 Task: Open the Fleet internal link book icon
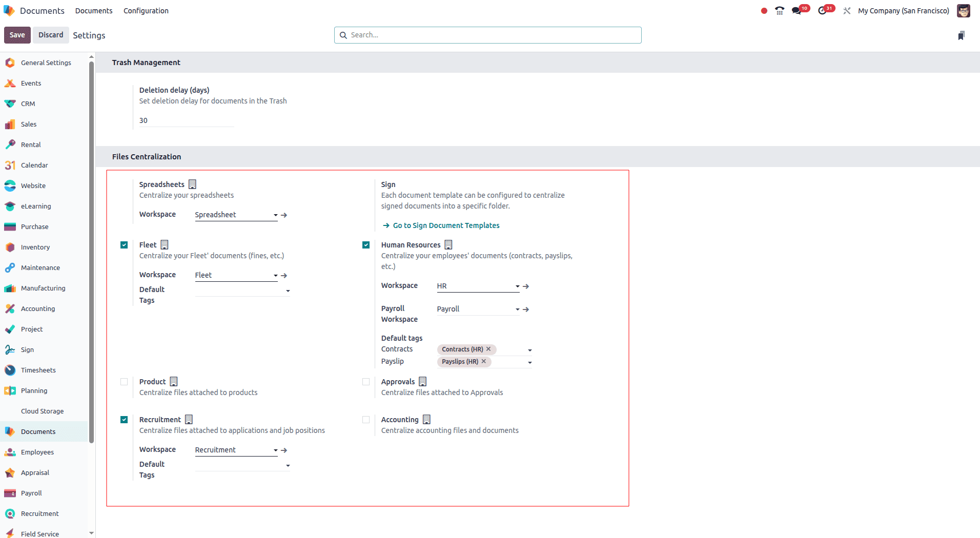pyautogui.click(x=164, y=244)
